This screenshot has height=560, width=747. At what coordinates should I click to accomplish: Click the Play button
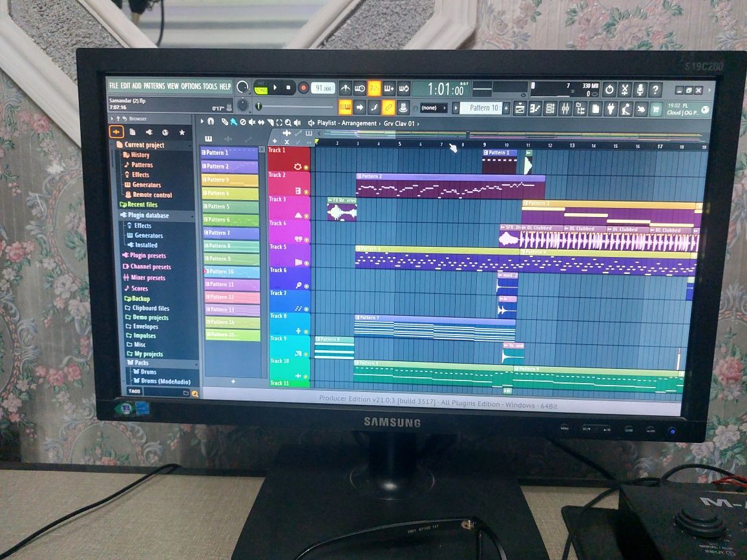click(275, 88)
